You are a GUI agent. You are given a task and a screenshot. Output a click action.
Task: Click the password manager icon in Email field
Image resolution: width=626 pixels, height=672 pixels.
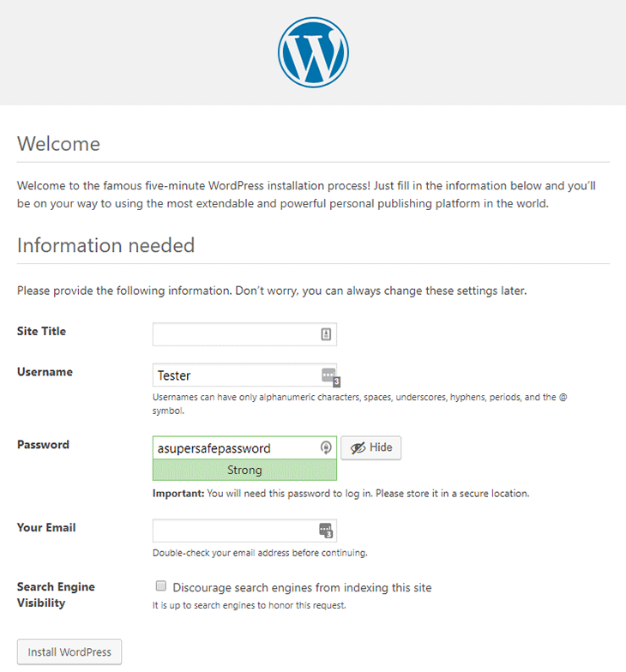(x=326, y=531)
